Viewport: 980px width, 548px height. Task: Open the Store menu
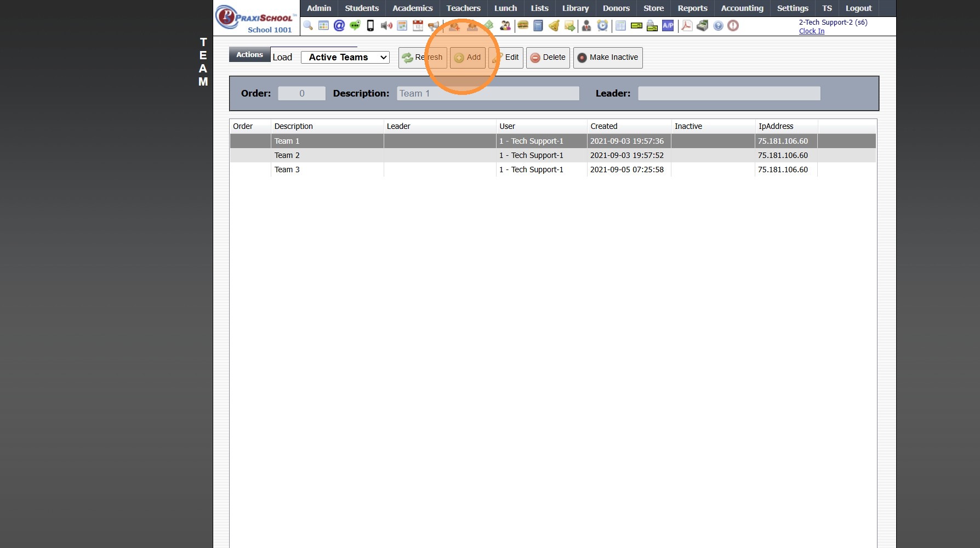tap(654, 8)
